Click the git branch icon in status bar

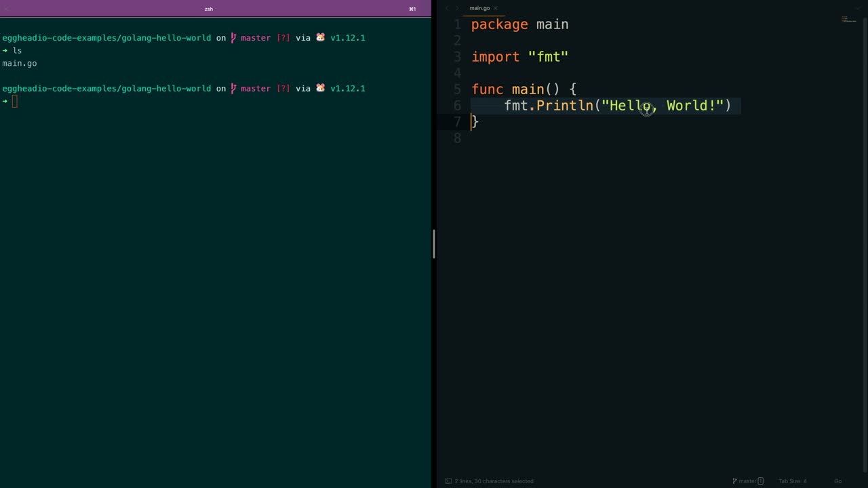(735, 481)
